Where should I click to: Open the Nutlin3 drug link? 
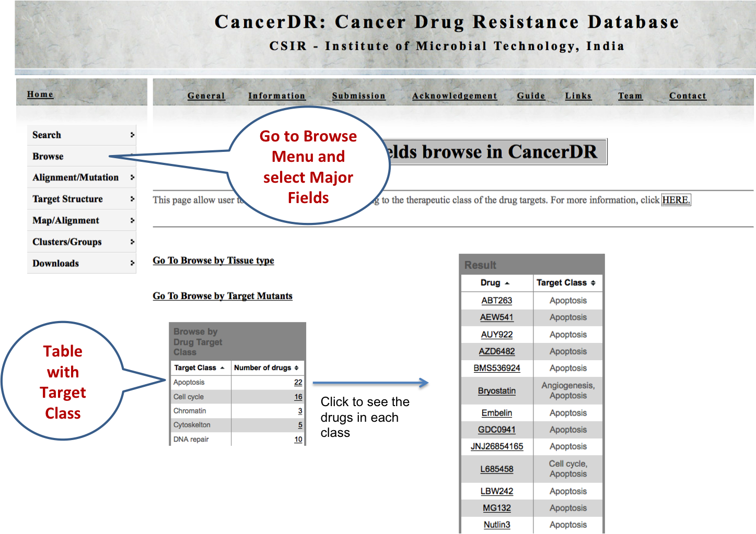(496, 525)
